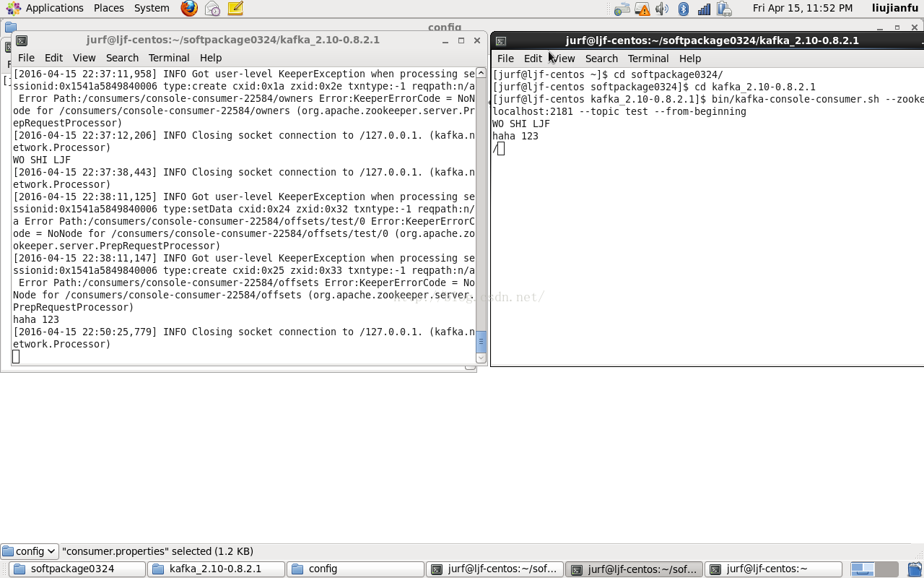This screenshot has height=578, width=924.
Task: Minimize the left terminal window
Action: coord(445,40)
